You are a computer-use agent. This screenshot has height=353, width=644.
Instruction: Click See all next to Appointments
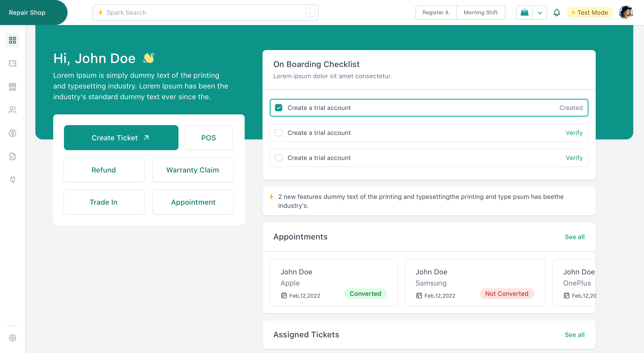point(574,237)
